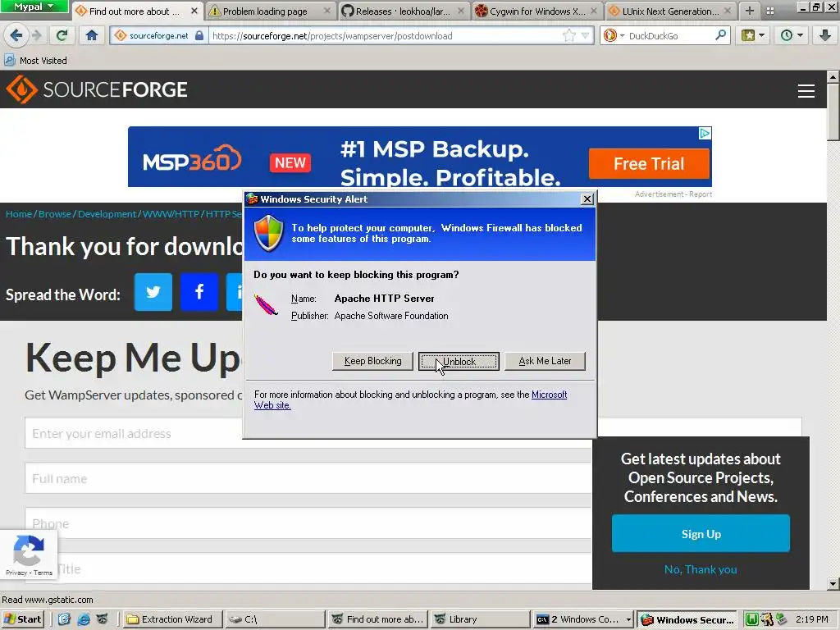Share on Twitter icon

[x=153, y=292]
